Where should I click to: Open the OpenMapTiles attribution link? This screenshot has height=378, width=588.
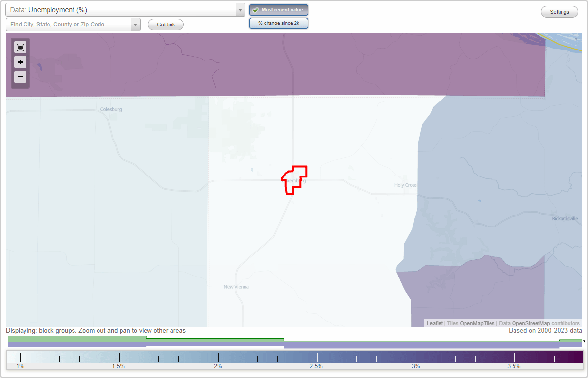[477, 323]
